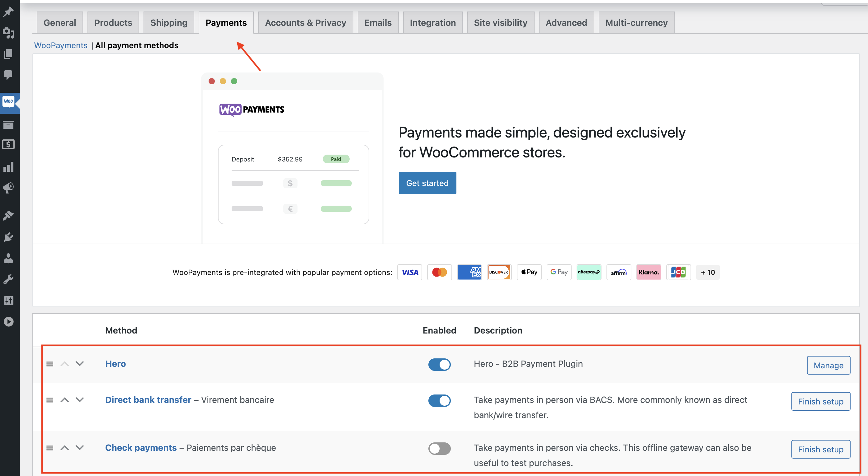This screenshot has height=476, width=868.
Task: Open Users icon in sidebar
Action: (8, 259)
